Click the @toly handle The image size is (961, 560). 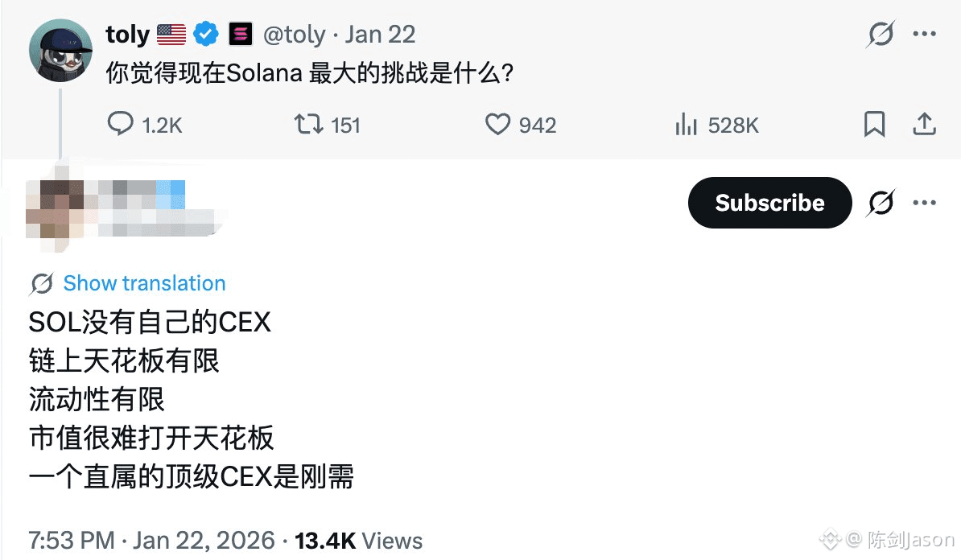[295, 35]
